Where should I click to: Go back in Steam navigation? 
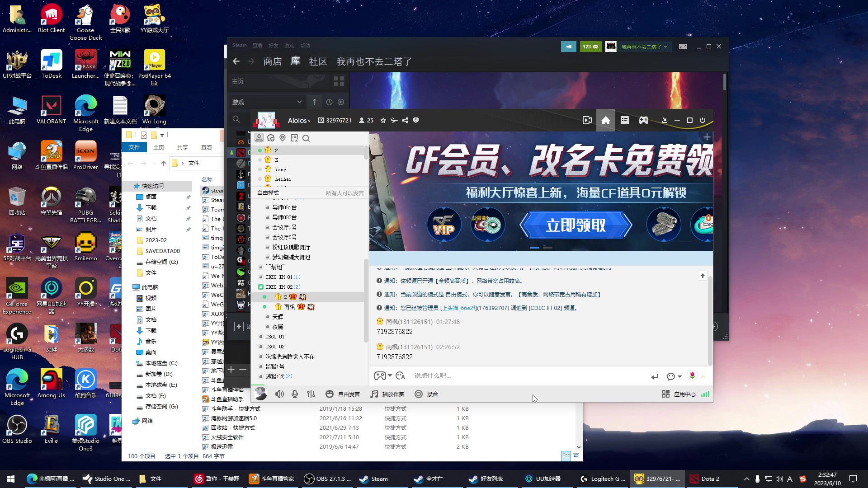tap(236, 61)
